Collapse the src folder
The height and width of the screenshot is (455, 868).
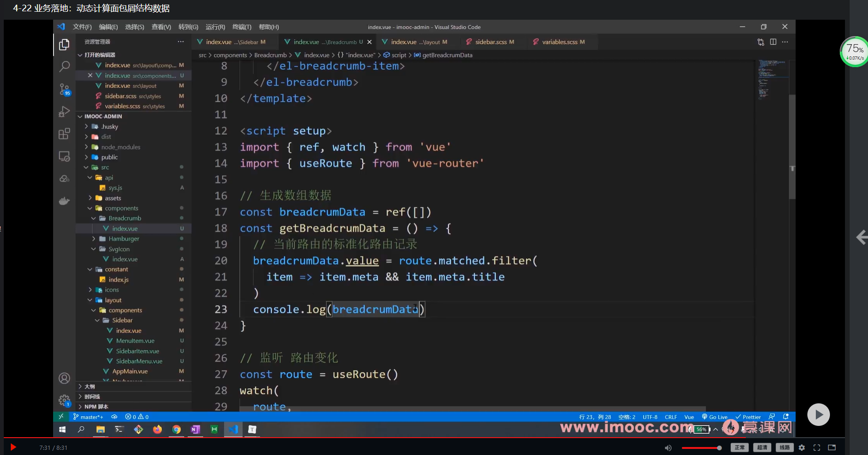point(86,167)
